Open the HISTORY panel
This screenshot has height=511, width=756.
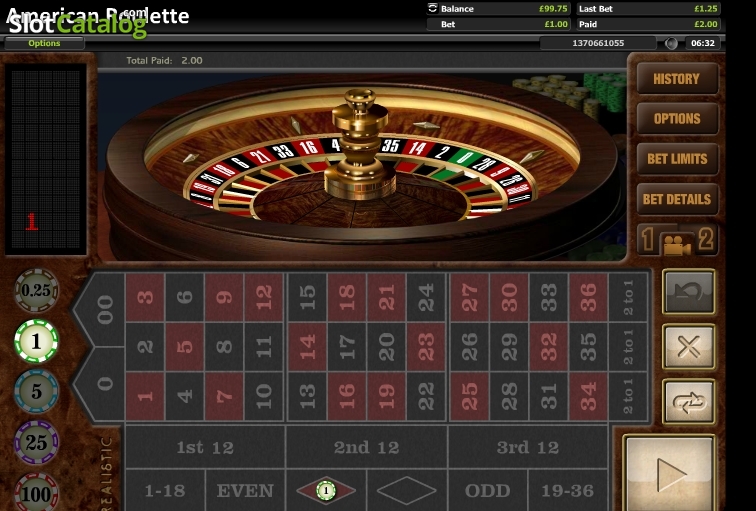tap(677, 79)
